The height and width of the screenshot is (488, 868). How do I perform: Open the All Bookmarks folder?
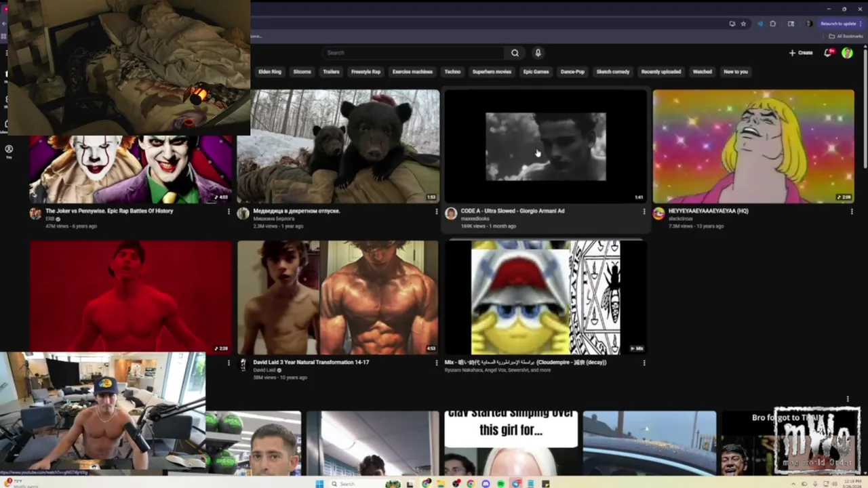coord(846,37)
